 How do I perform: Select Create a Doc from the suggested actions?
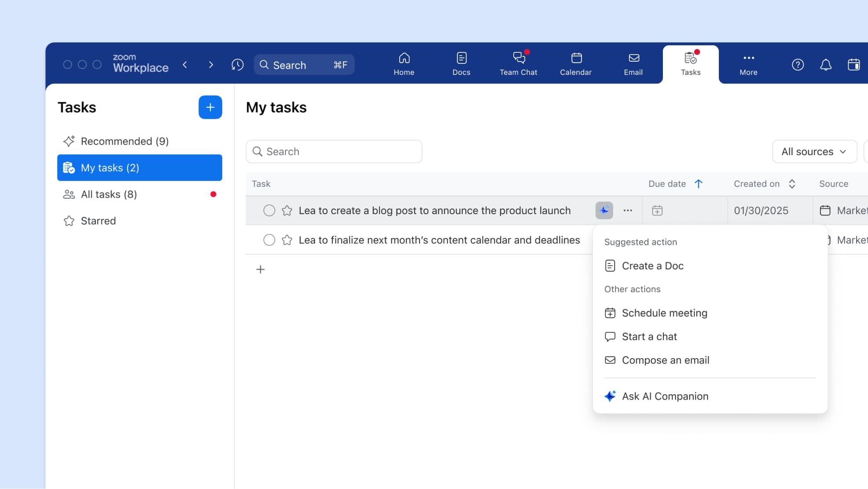pos(652,266)
